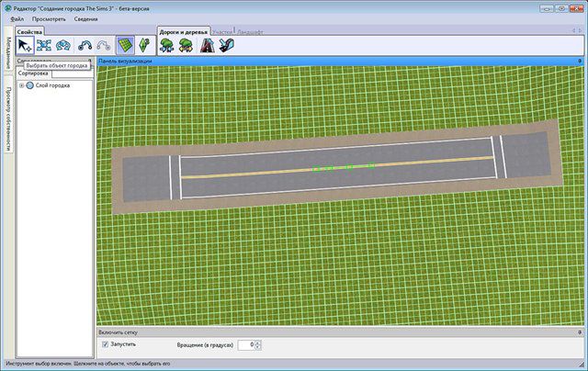The image size is (588, 371).
Task: Select the first tree placement tool
Action: coord(167,45)
